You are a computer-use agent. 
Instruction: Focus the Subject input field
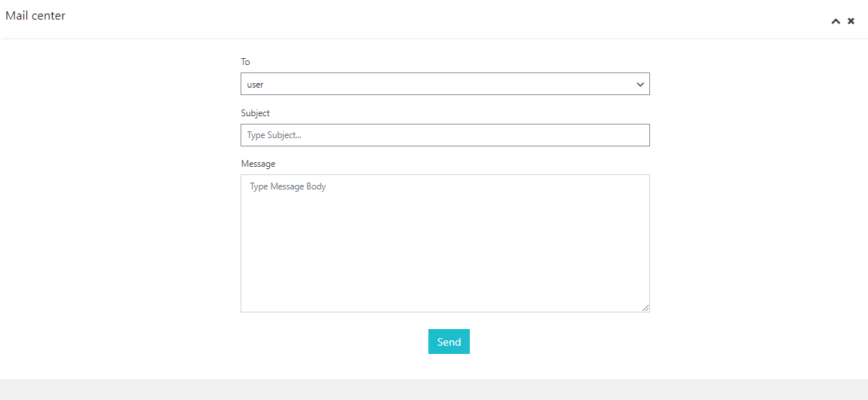[x=445, y=135]
